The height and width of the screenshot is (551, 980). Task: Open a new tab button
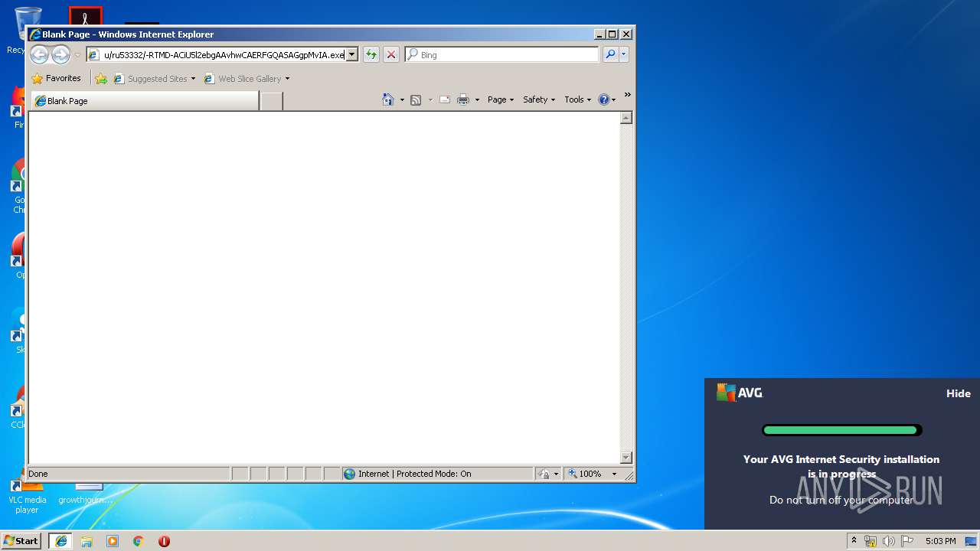click(x=271, y=101)
